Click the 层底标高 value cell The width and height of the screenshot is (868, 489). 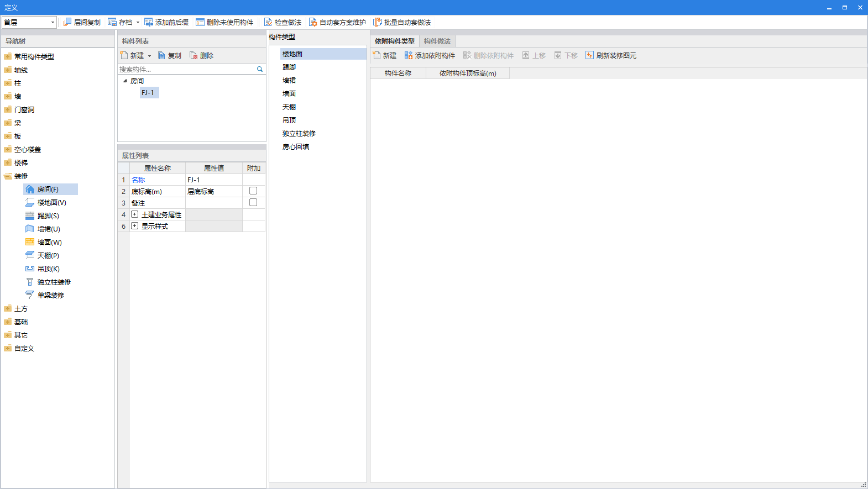tap(214, 191)
